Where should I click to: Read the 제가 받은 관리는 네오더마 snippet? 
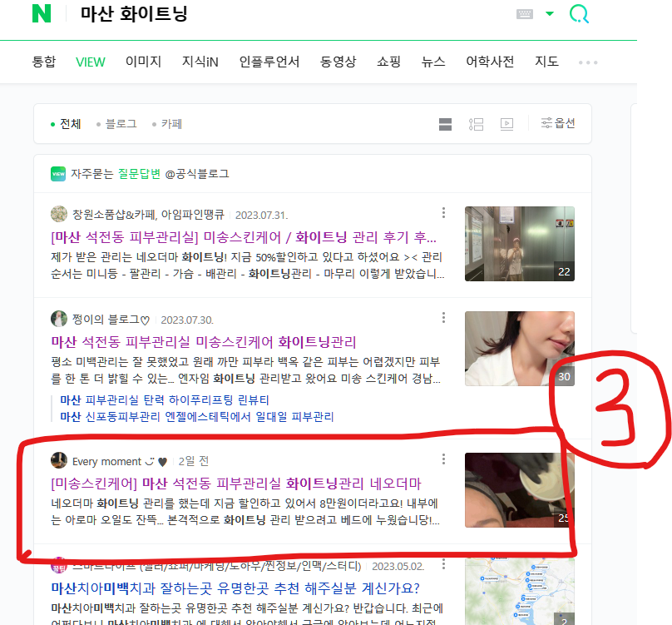tap(247, 265)
